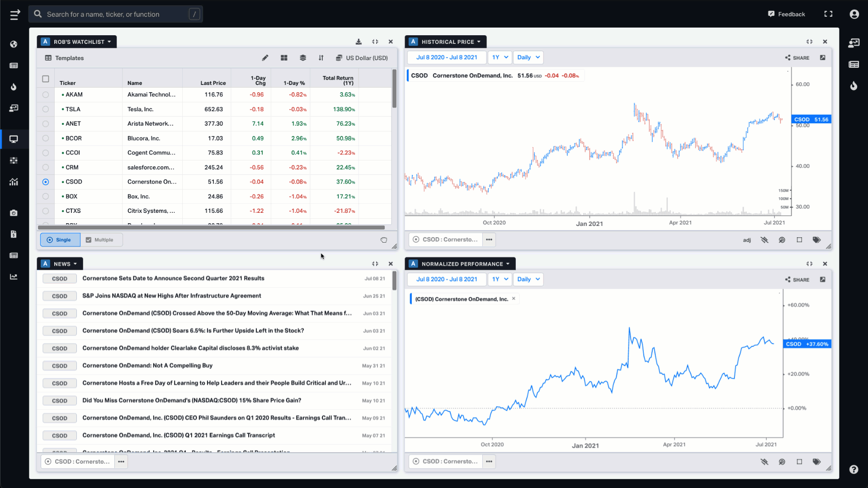
Task: Click the watchlist templates icon
Action: (x=48, y=58)
